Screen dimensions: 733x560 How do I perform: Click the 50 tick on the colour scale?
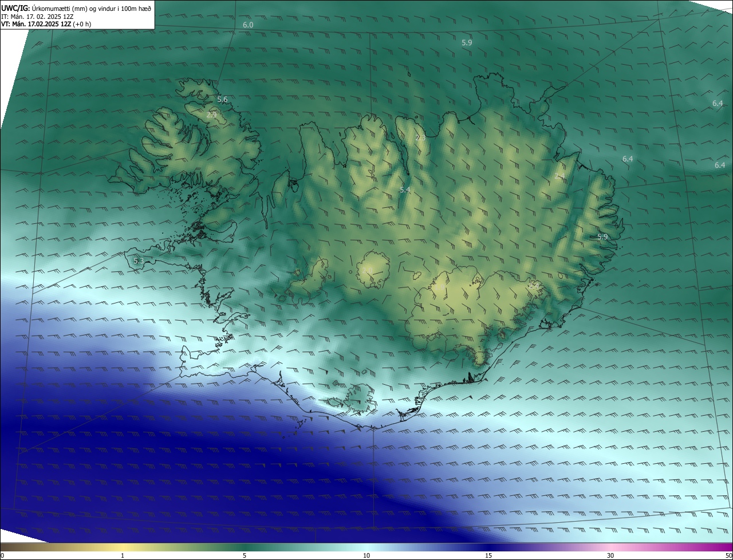click(x=729, y=555)
